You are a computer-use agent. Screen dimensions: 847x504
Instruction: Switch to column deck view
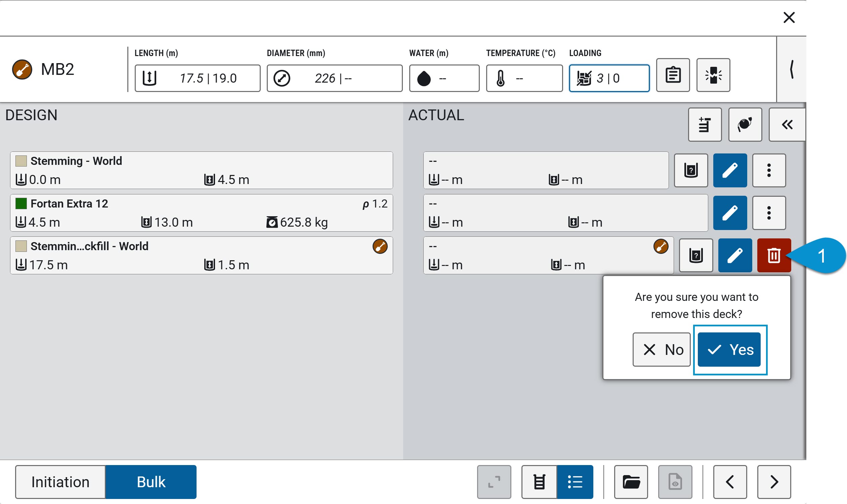point(539,482)
